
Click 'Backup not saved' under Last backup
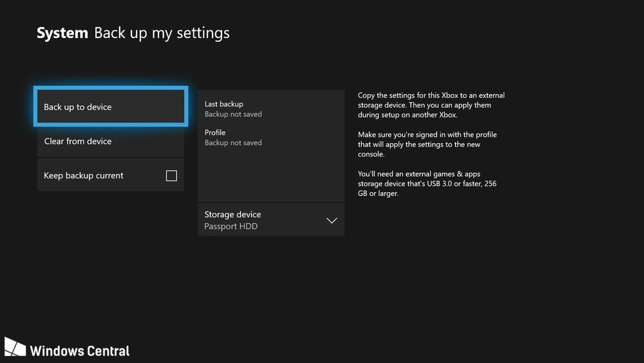(x=233, y=114)
